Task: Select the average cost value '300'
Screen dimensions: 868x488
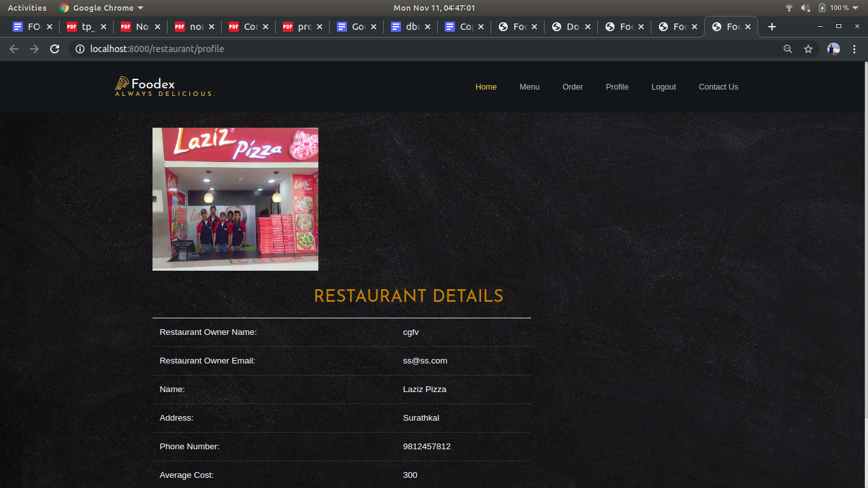Action: tap(410, 475)
